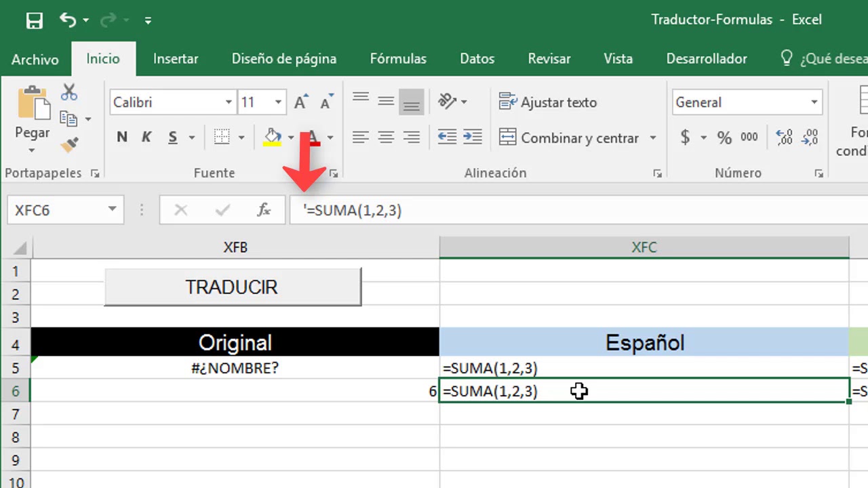Click the Borders icon
Image resolution: width=868 pixels, height=488 pixels.
point(222,138)
